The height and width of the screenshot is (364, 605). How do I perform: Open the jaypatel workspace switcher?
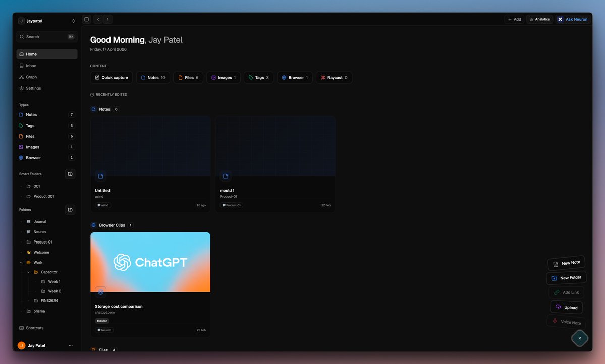tap(47, 21)
